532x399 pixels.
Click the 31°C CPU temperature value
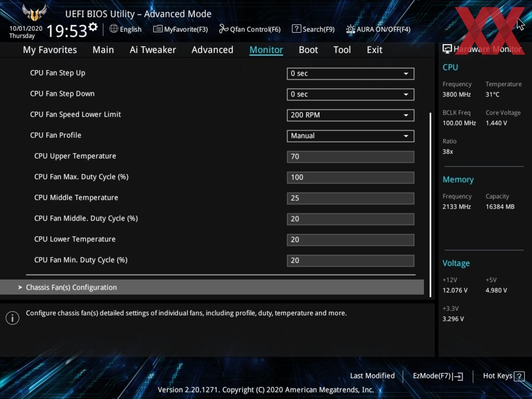pos(492,94)
